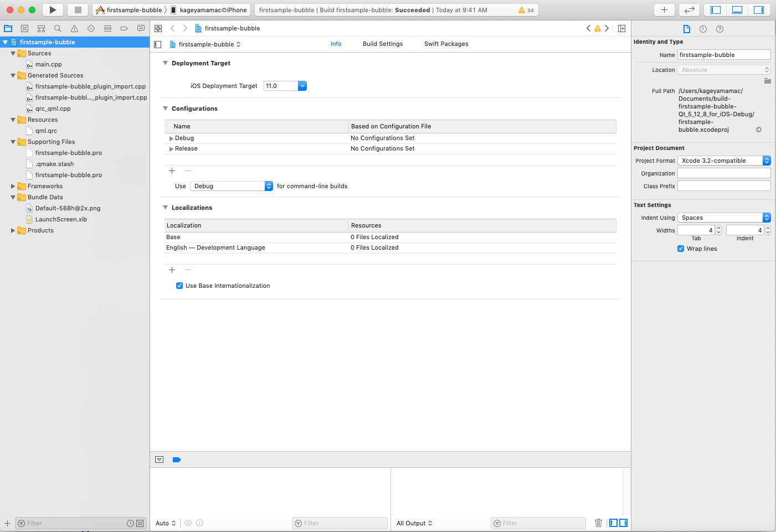Open the Indent Using dropdown
This screenshot has width=776, height=532.
tap(724, 218)
